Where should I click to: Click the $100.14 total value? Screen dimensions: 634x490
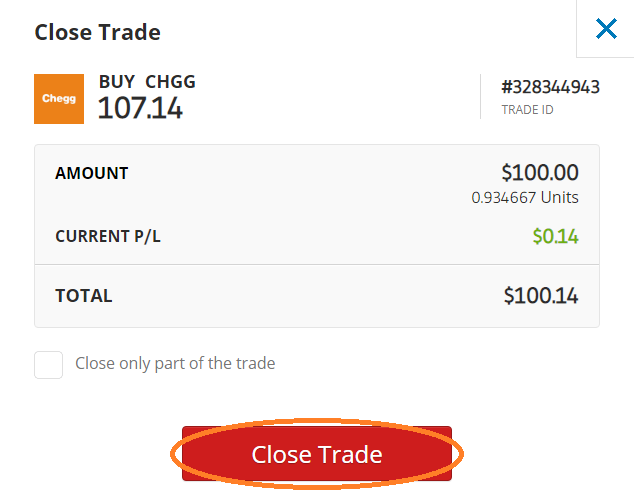(x=541, y=296)
